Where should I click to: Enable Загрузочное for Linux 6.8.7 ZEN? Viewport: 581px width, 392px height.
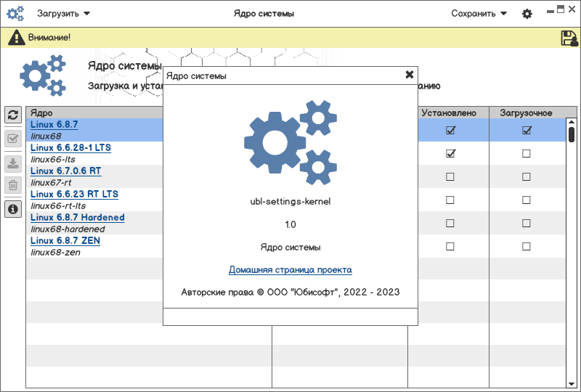pos(527,246)
